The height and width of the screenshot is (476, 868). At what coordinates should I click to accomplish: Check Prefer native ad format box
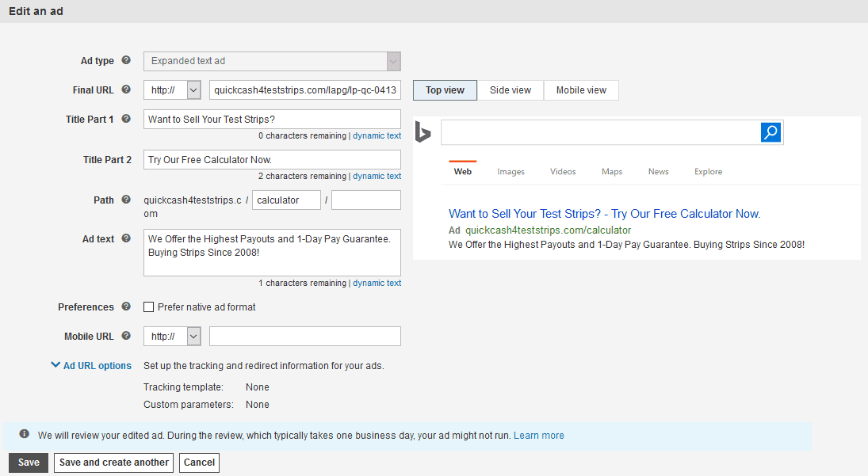[148, 307]
